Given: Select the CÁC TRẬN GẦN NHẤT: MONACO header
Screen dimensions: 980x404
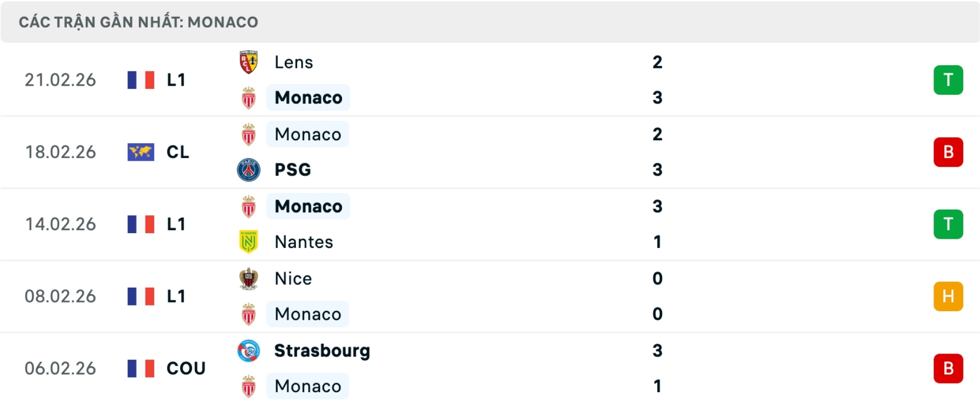Looking at the screenshot, I should pyautogui.click(x=138, y=21).
